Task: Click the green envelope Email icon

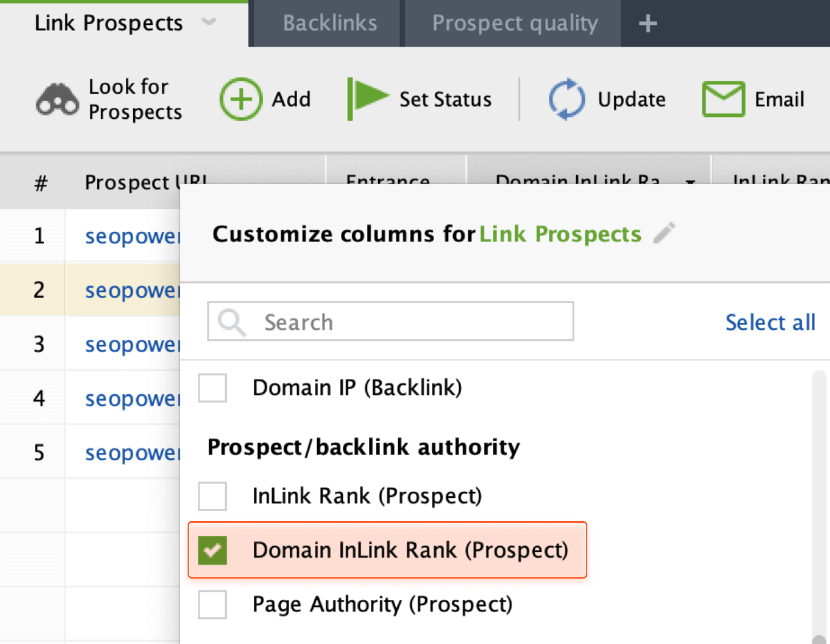Action: click(x=723, y=99)
